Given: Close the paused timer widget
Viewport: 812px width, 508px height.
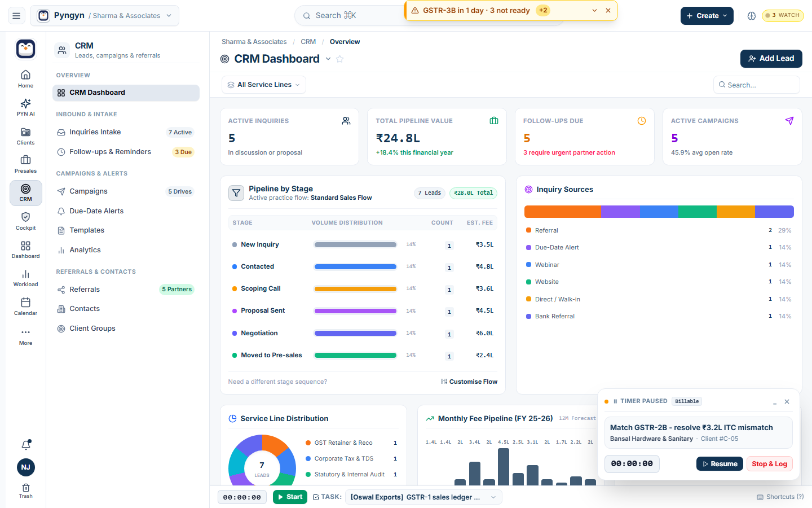Looking at the screenshot, I should [787, 402].
